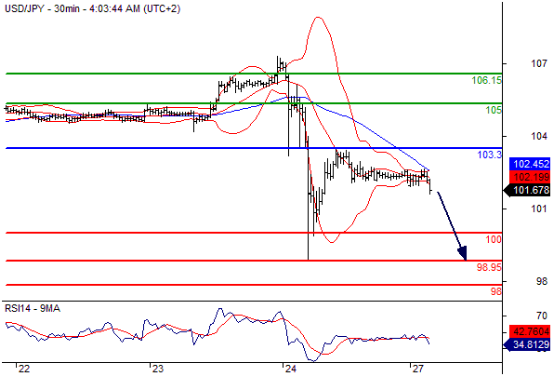The width and height of the screenshot is (554, 376).
Task: Click the 98 price axis tick
Action: coord(542,281)
